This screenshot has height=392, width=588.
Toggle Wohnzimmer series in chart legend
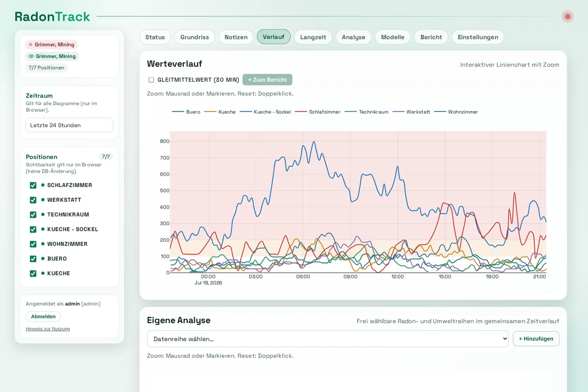pos(456,112)
